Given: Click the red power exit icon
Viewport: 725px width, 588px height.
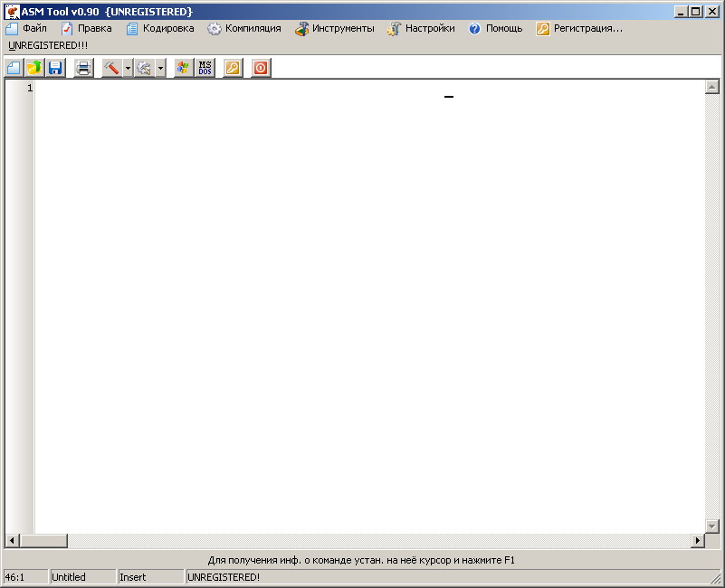Looking at the screenshot, I should point(261,68).
